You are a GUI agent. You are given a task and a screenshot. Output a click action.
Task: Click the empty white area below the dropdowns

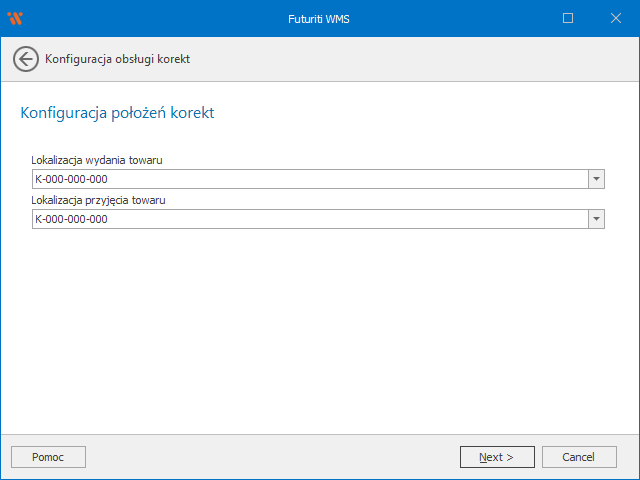(x=320, y=330)
